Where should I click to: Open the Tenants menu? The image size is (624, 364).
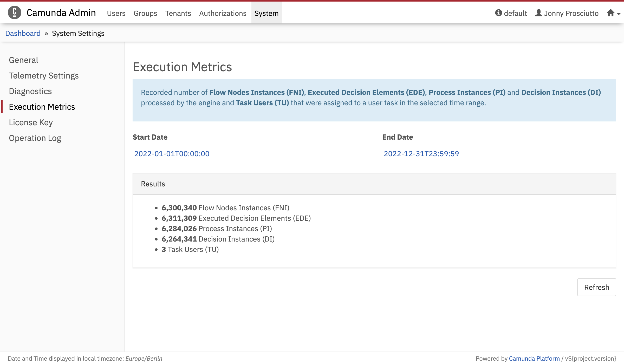(178, 13)
